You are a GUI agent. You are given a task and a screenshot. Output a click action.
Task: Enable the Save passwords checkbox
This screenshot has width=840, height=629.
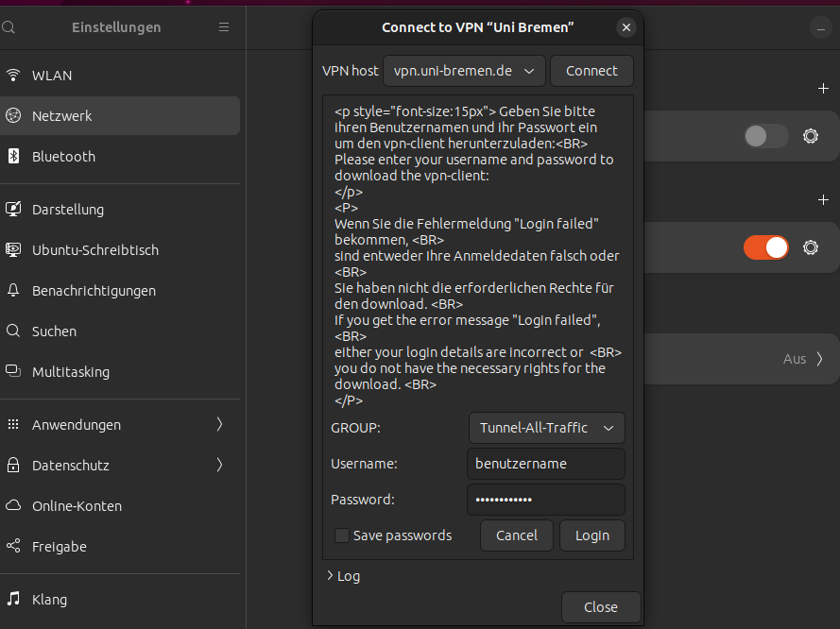pos(342,535)
